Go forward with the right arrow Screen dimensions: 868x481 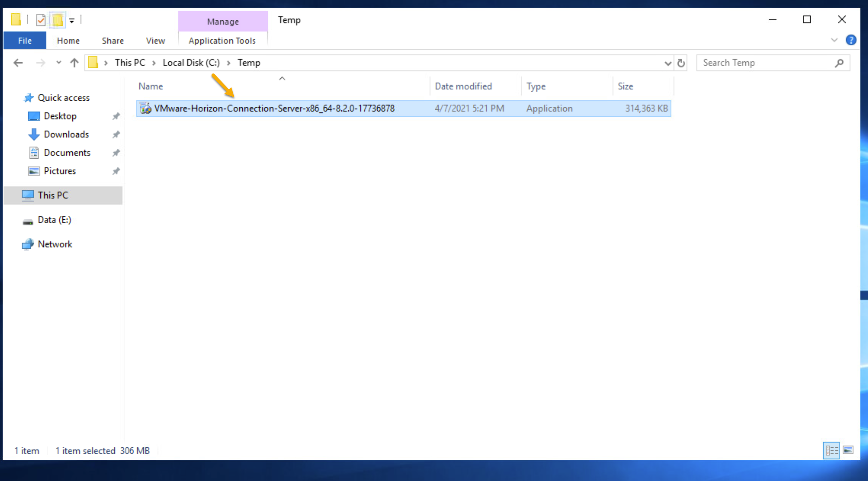40,63
